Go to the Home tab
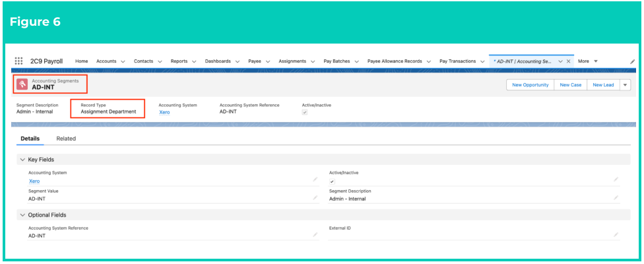Screen dimensions: 644x264 82,61
